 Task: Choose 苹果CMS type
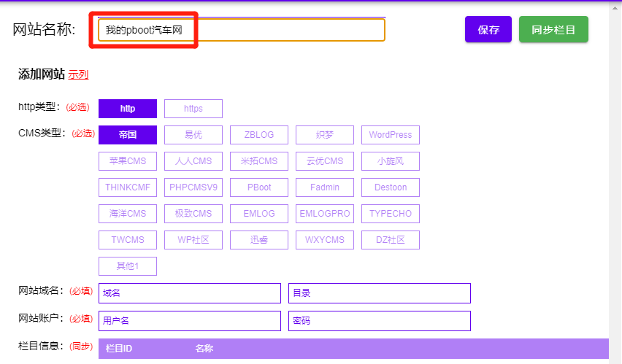128,161
